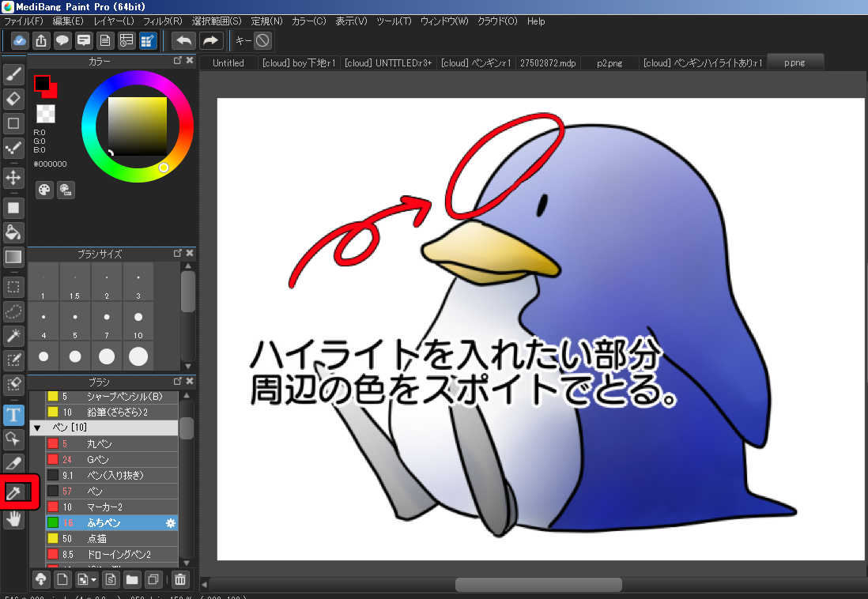
Task: Open settings gear for ふちペン brush
Action: [169, 523]
